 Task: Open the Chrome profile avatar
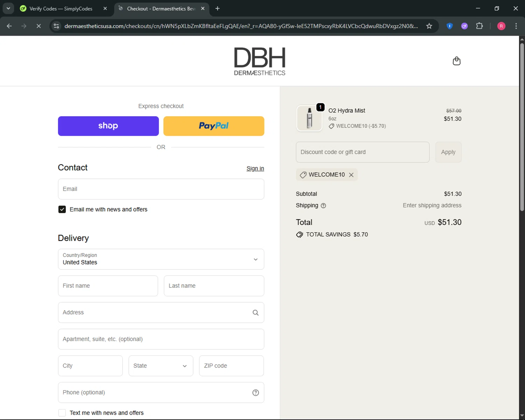[x=501, y=26]
